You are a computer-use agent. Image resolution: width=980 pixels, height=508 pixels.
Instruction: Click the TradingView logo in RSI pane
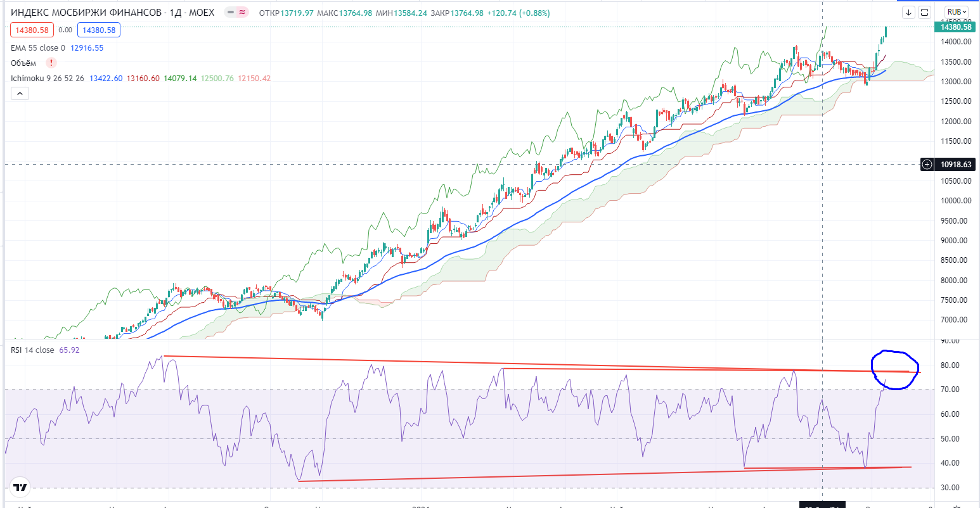tap(20, 487)
